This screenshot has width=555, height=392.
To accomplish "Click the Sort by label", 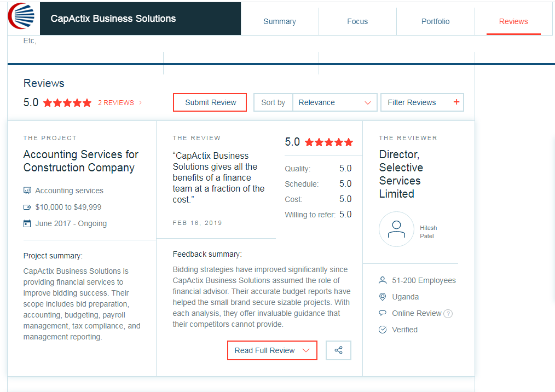I will point(273,102).
